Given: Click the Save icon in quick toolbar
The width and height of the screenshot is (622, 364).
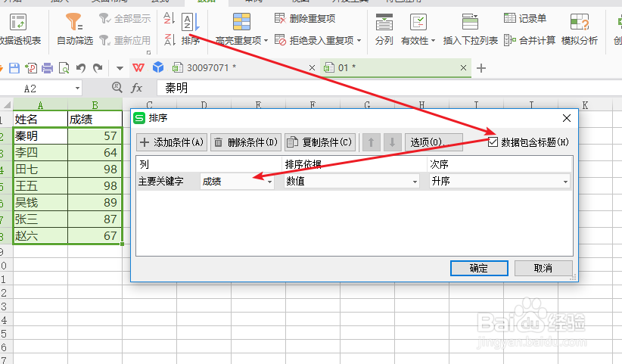Looking at the screenshot, I should (14, 68).
